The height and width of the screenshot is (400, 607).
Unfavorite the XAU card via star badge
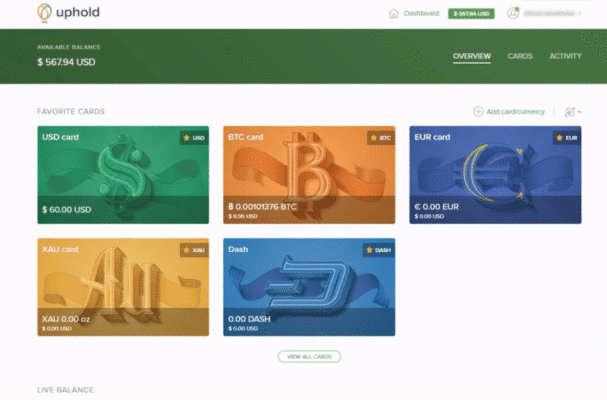coord(186,250)
